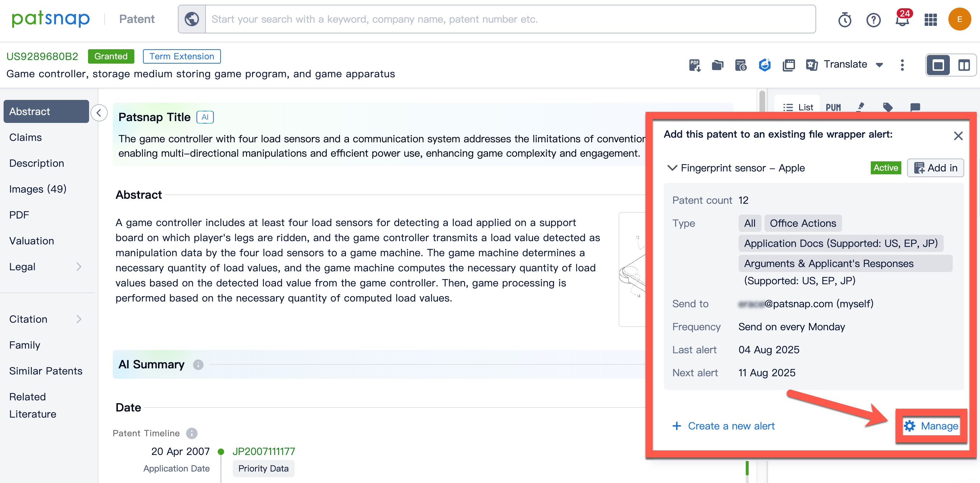
Task: Switch to single-pane view layout
Action: 938,65
